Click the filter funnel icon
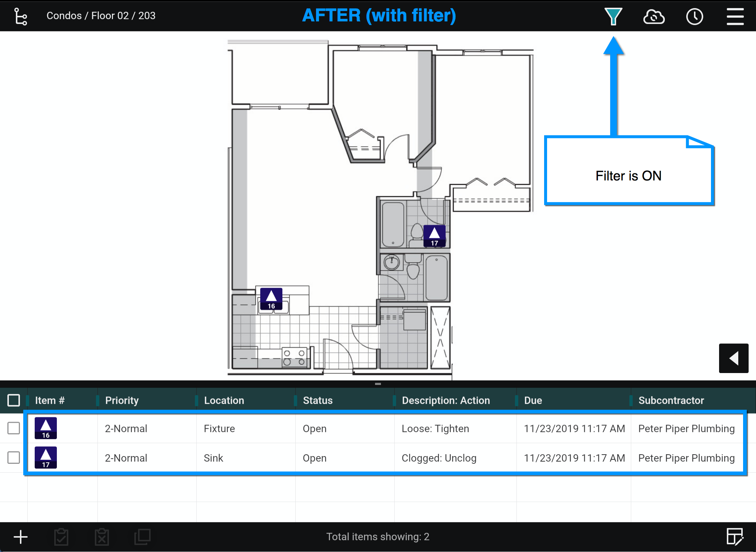The image size is (756, 552). coord(613,16)
